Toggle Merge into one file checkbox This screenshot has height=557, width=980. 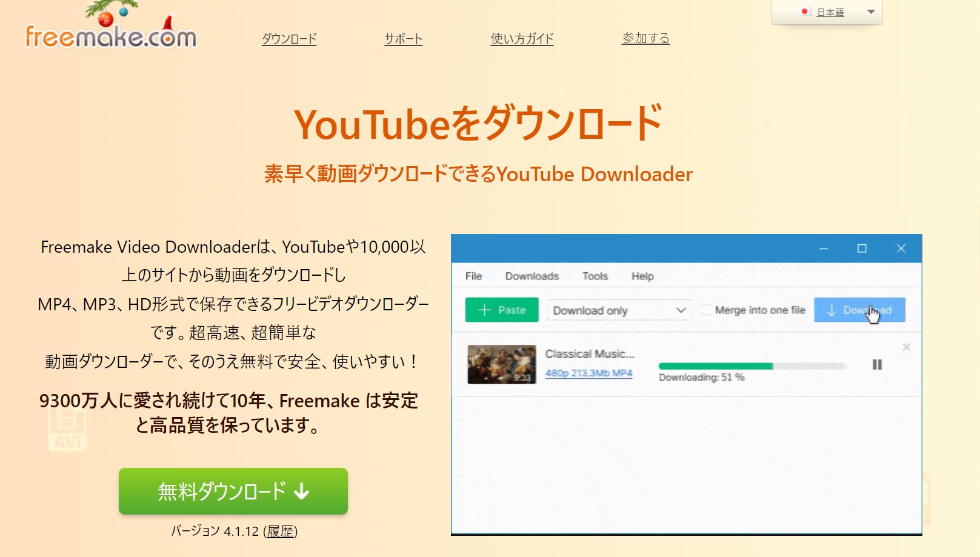tap(706, 310)
